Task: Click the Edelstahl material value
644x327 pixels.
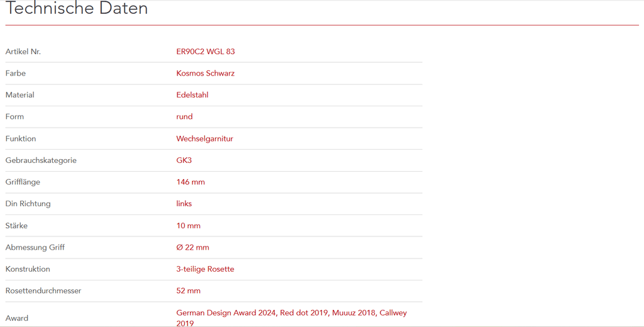Action: [x=192, y=95]
